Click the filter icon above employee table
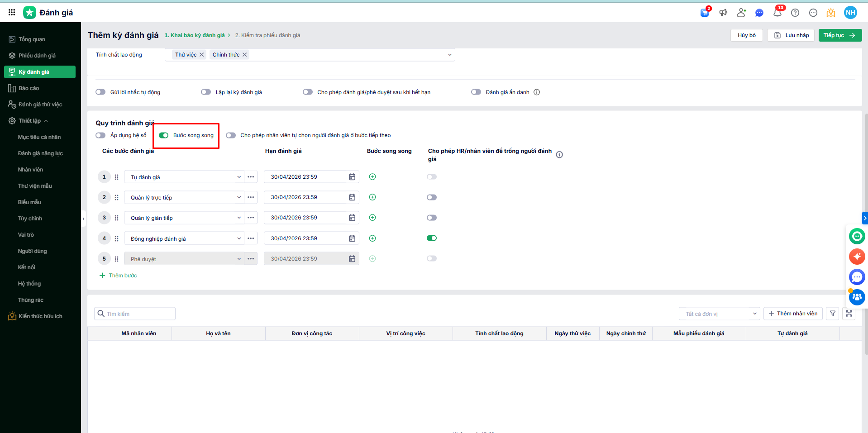This screenshot has width=868, height=433. pyautogui.click(x=833, y=314)
